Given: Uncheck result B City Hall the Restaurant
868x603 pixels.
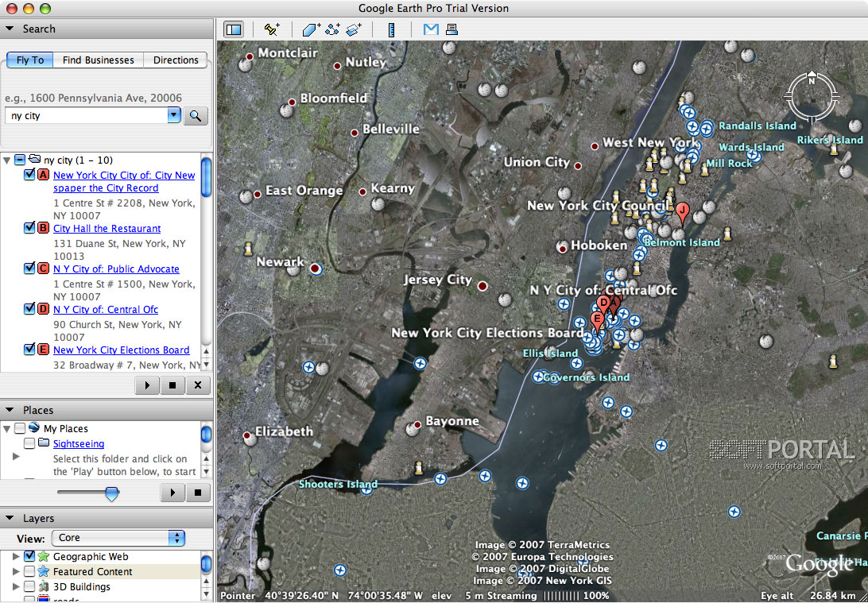Looking at the screenshot, I should (x=30, y=228).
